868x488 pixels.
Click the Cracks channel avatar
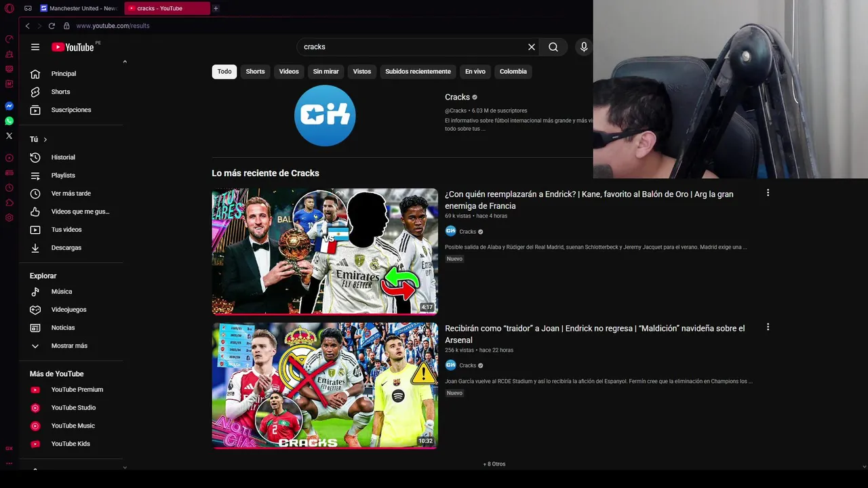click(325, 115)
